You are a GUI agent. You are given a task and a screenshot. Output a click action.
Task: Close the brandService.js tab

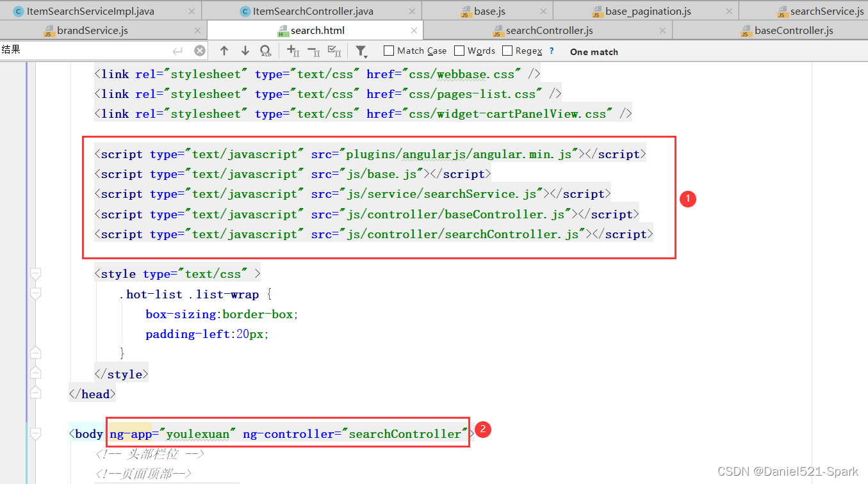click(197, 31)
